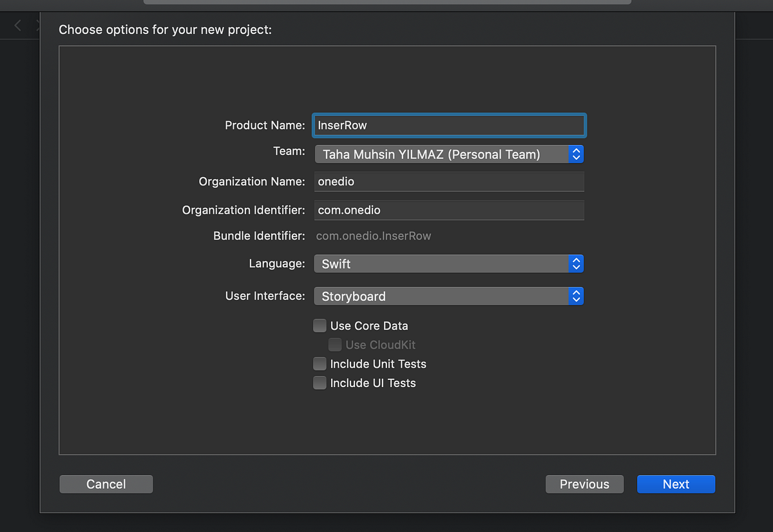
Task: Click the Next button
Action: click(x=676, y=484)
